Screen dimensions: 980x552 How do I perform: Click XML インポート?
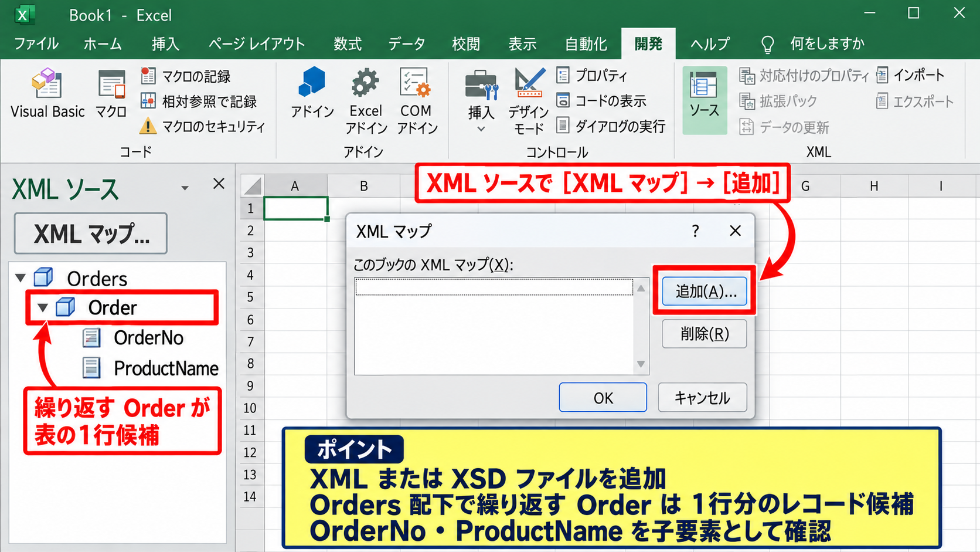coord(910,75)
